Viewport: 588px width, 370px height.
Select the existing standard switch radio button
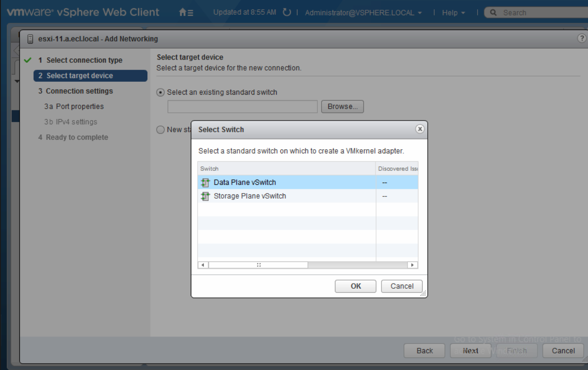click(x=161, y=92)
